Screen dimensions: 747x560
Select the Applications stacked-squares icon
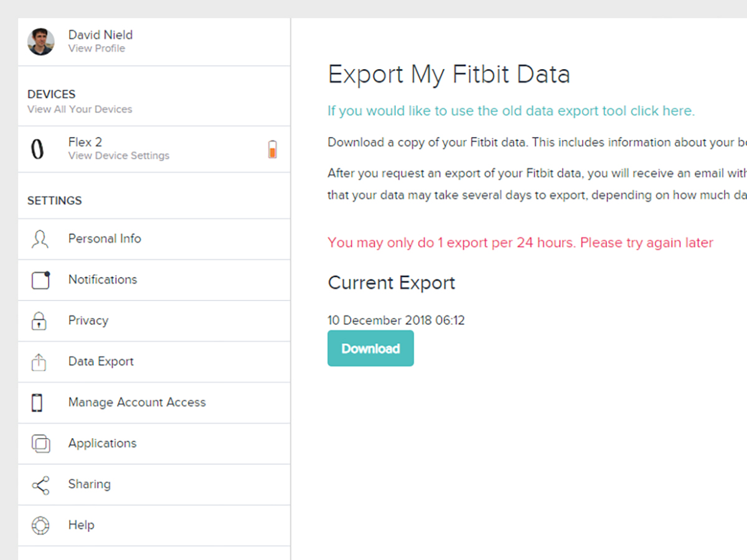[40, 444]
